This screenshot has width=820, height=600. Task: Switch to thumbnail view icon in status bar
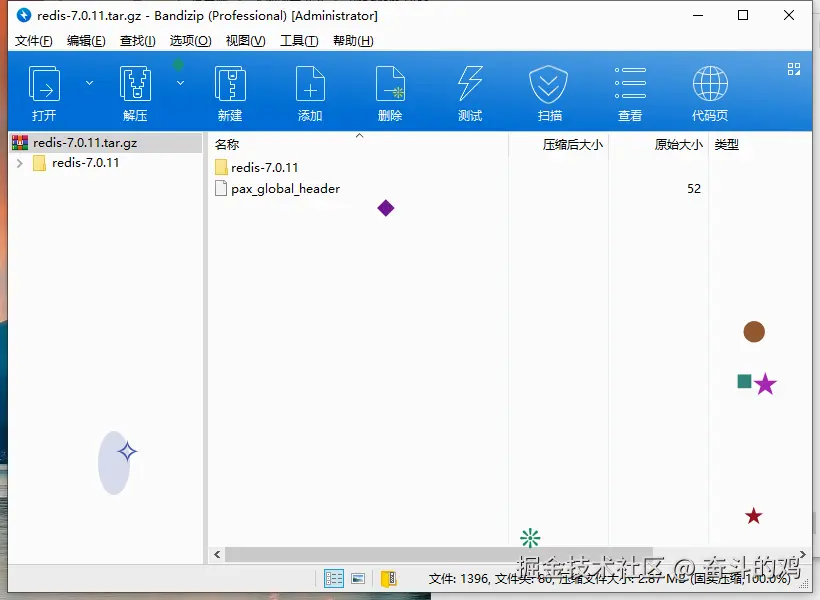(x=358, y=579)
